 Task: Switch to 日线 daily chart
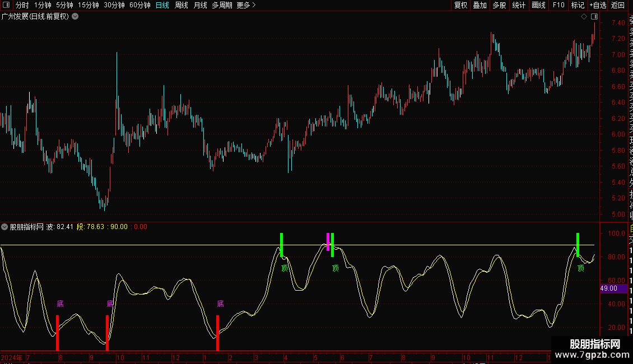(x=162, y=5)
